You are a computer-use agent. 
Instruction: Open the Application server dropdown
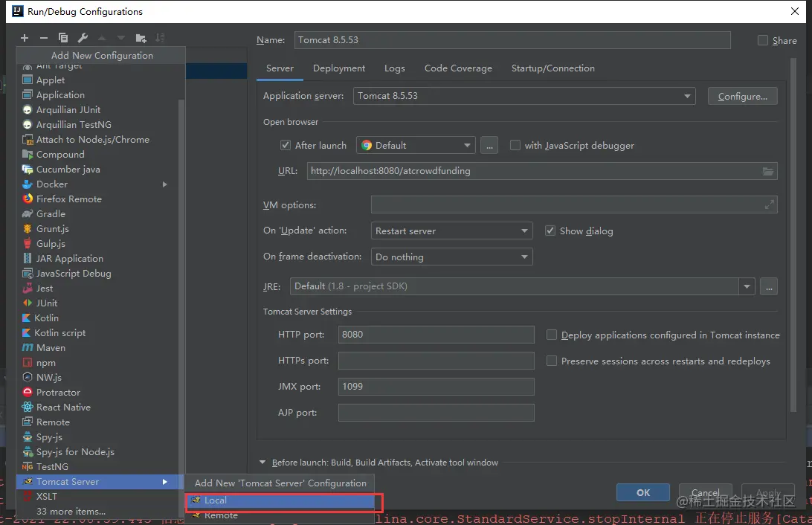524,97
